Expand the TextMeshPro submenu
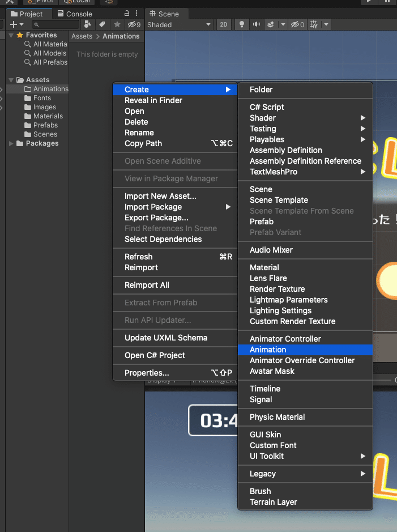Image resolution: width=397 pixels, height=532 pixels. coord(305,172)
